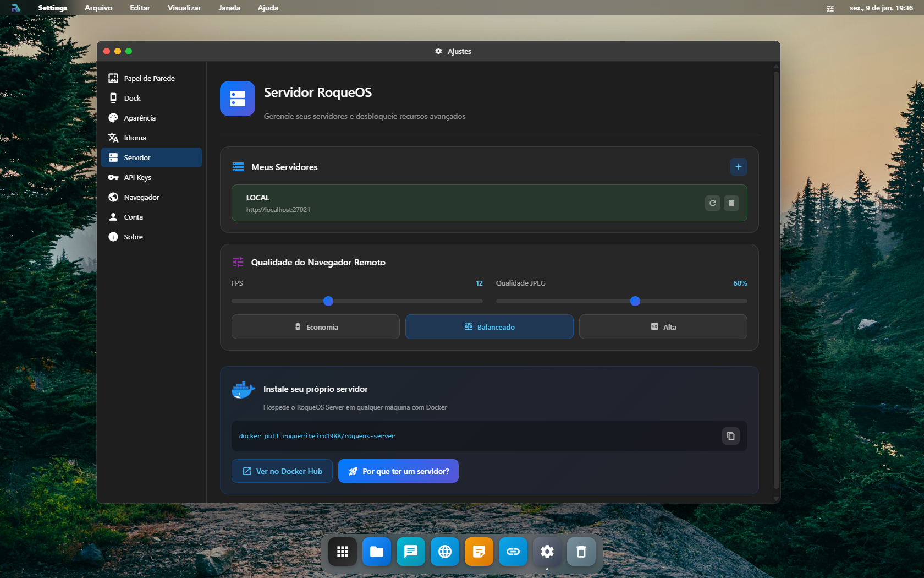Select the LOCAL server row

point(489,203)
